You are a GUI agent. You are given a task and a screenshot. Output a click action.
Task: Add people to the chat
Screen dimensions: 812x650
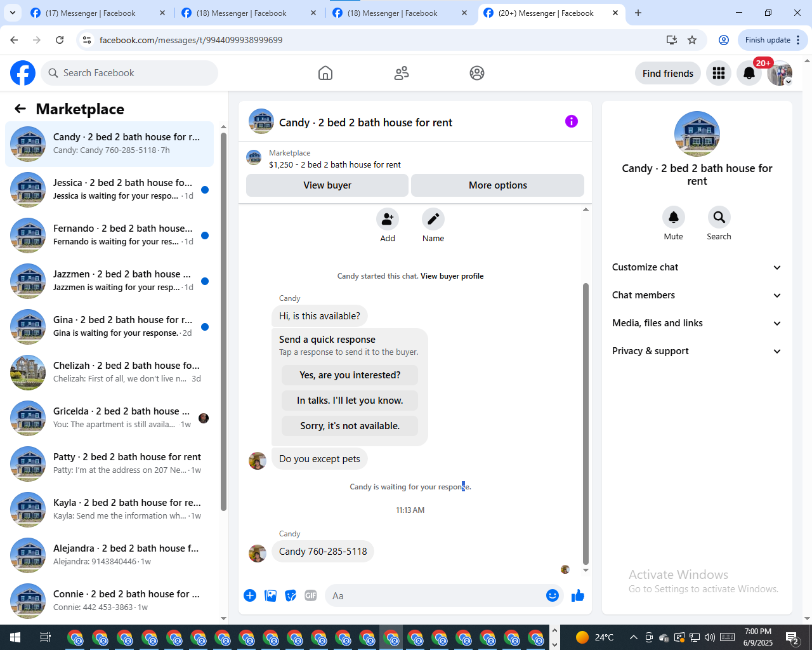388,219
